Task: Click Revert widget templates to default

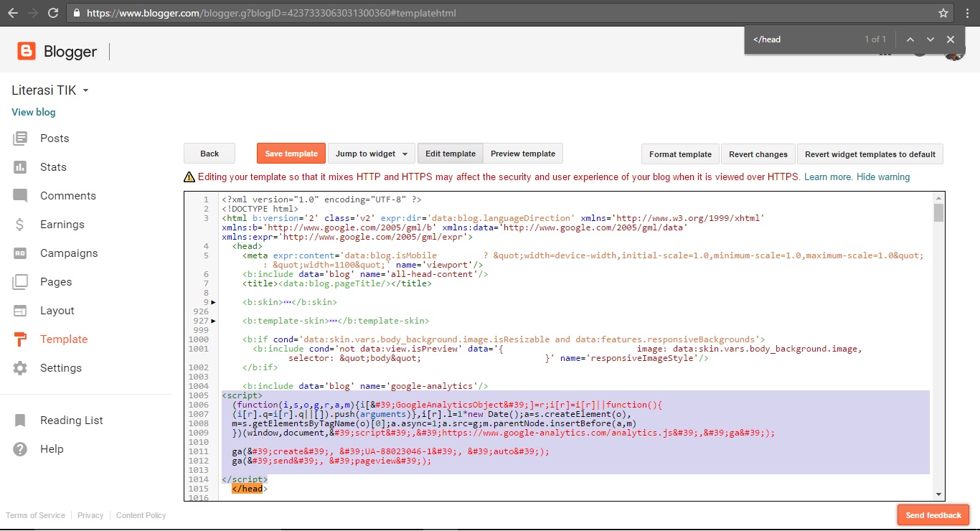Action: [870, 154]
